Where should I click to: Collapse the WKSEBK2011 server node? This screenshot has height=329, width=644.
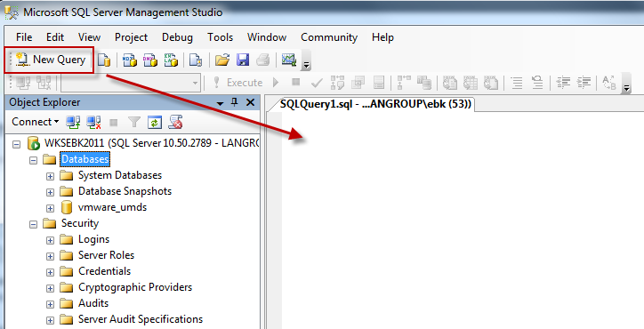[16, 144]
